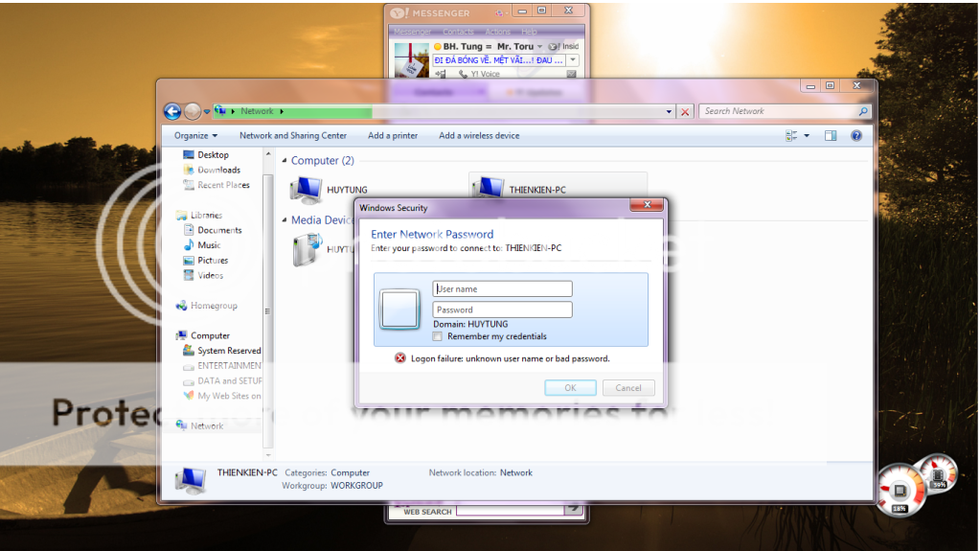Click Web Search field in Messenger

click(x=510, y=511)
